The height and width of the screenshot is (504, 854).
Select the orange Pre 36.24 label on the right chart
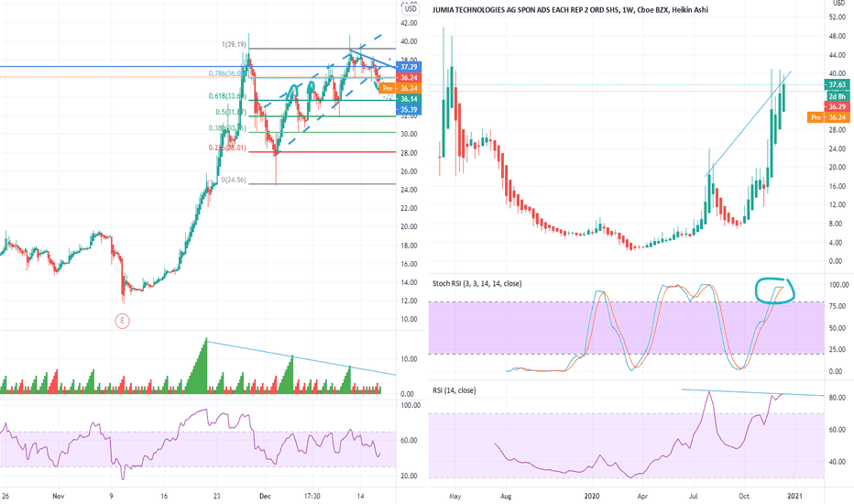coord(828,117)
